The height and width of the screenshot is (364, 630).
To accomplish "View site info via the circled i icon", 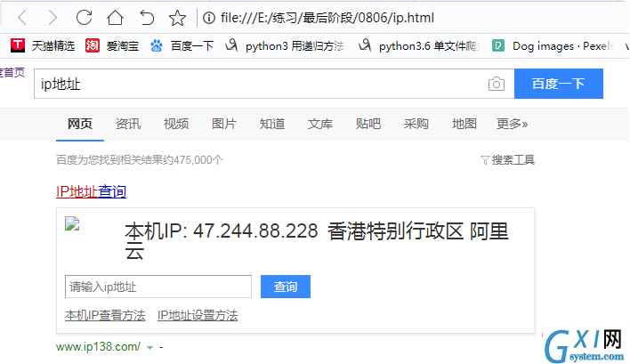I will pos(209,18).
